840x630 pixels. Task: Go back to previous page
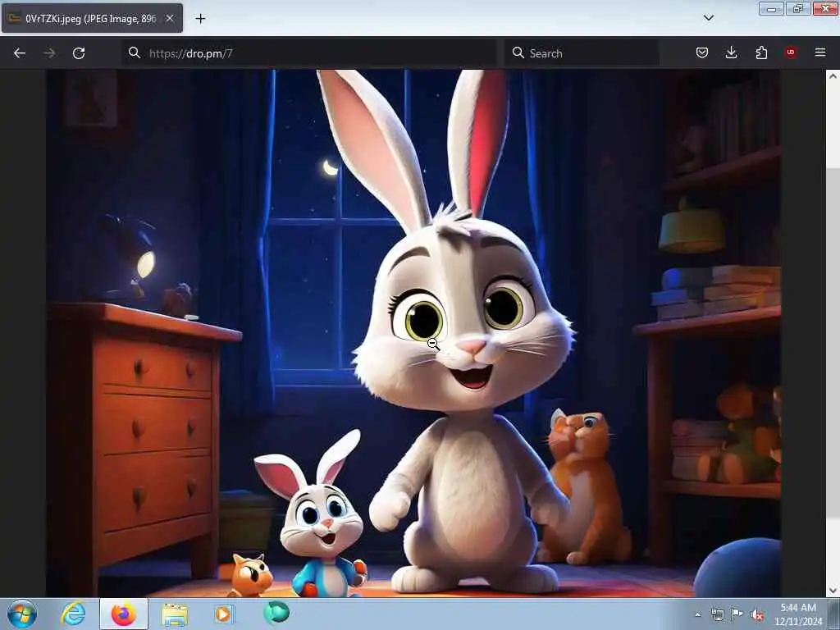click(x=20, y=53)
